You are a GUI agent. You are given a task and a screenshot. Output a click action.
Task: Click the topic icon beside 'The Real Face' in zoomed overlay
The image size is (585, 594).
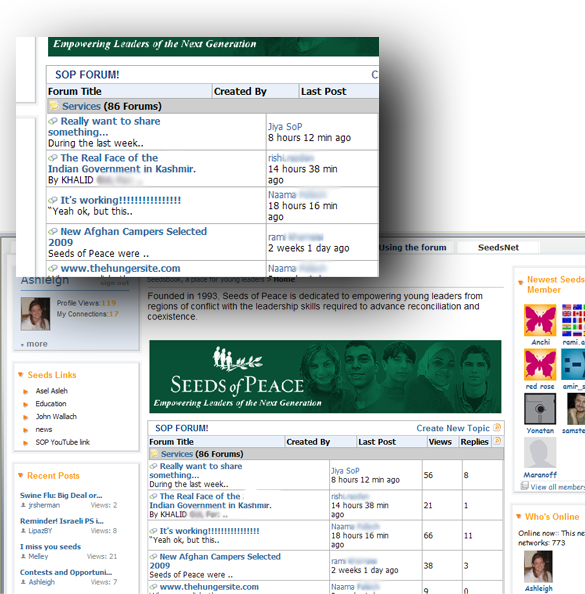[53, 158]
